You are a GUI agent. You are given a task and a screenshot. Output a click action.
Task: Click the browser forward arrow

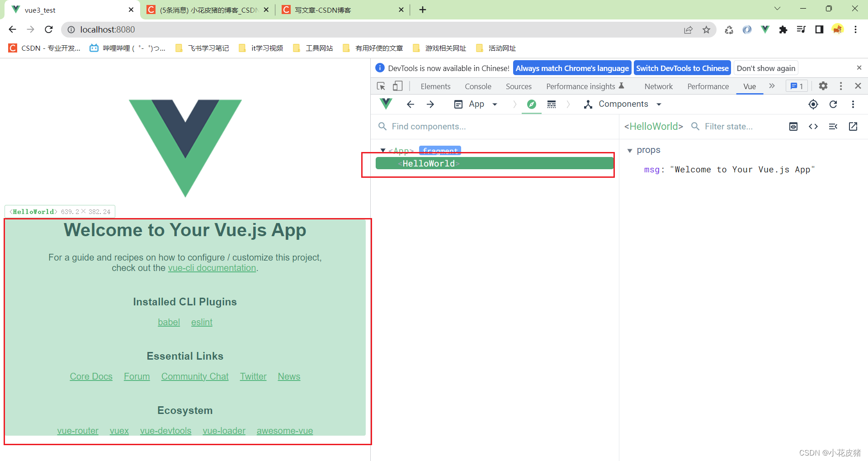pos(30,29)
